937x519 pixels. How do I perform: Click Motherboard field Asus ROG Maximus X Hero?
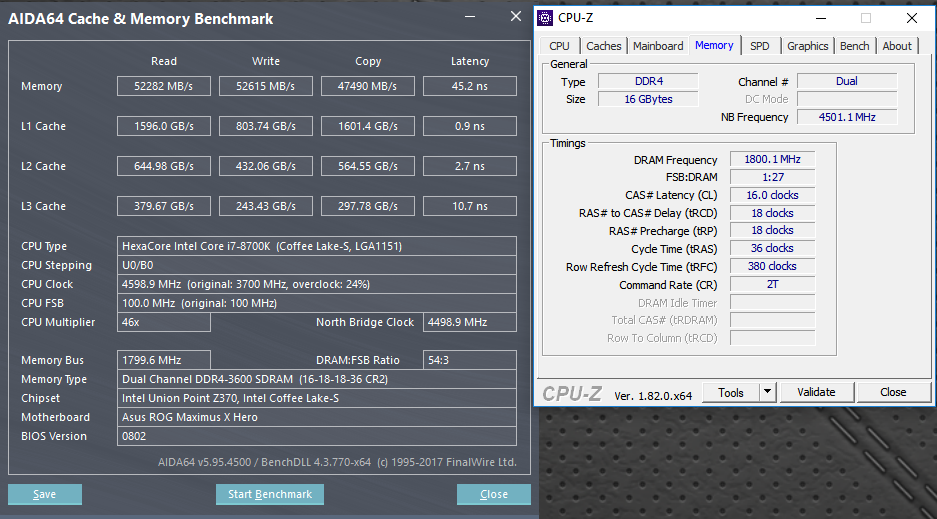point(317,417)
